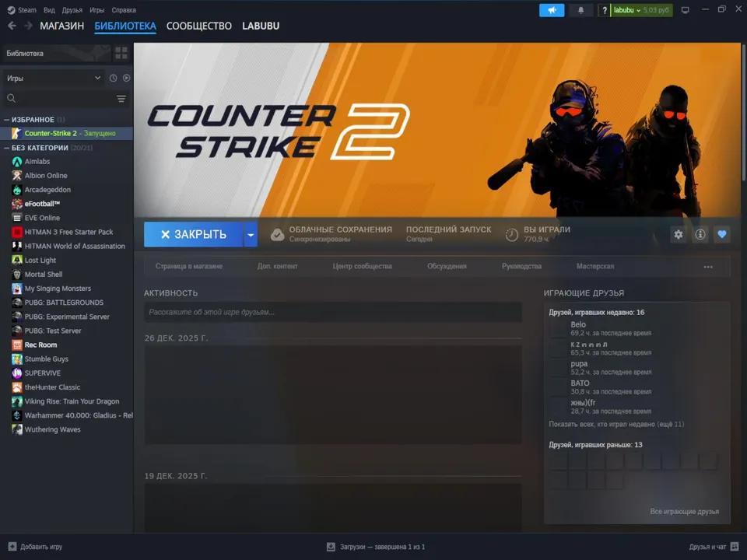Open the labubu account dropdown
Image resolution: width=747 pixels, height=560 pixels.
(641, 10)
